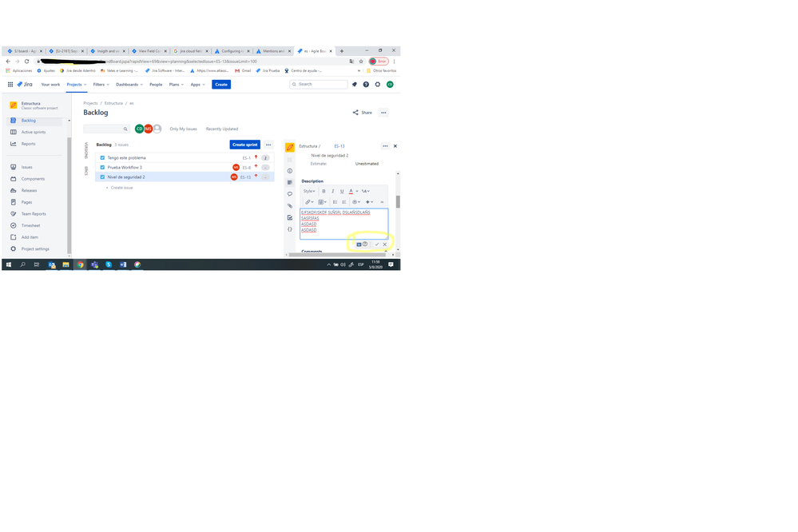Screen dimensions: 798x532
Task: Insert bullet list in description editor
Action: pyautogui.click(x=335, y=202)
